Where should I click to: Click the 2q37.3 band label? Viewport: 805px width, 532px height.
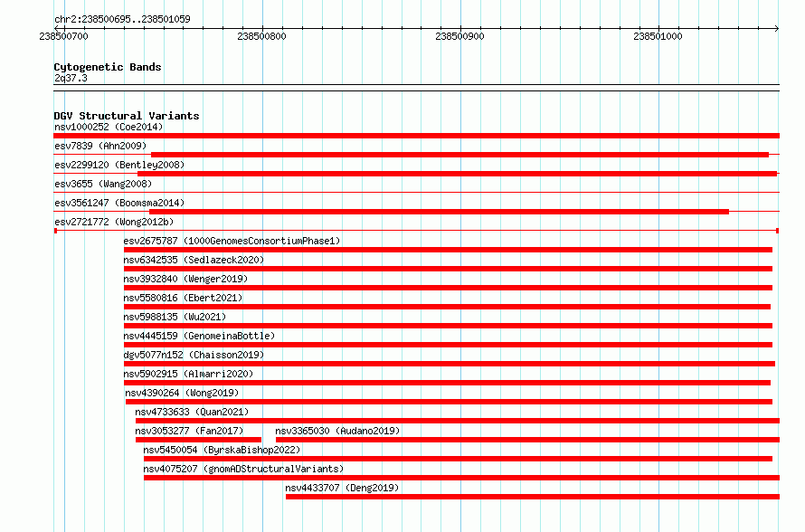pyautogui.click(x=71, y=78)
